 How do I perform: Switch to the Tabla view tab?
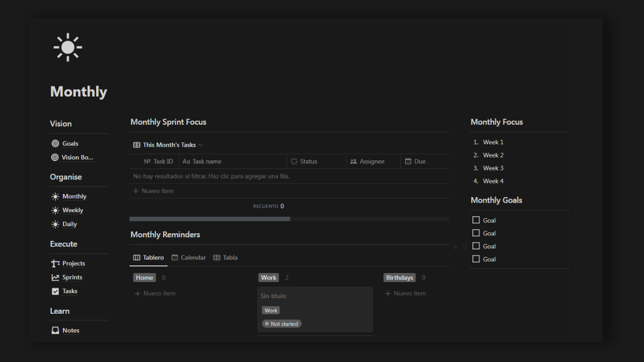225,257
